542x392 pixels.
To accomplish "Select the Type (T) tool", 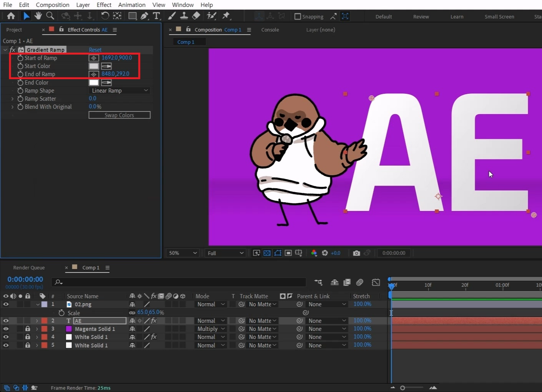I will 156,16.
